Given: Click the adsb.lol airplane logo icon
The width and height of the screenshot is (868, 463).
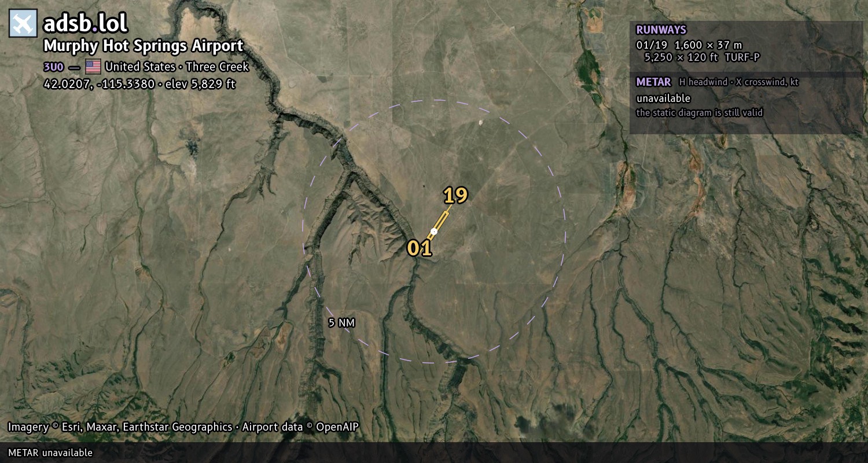Looking at the screenshot, I should 23,23.
